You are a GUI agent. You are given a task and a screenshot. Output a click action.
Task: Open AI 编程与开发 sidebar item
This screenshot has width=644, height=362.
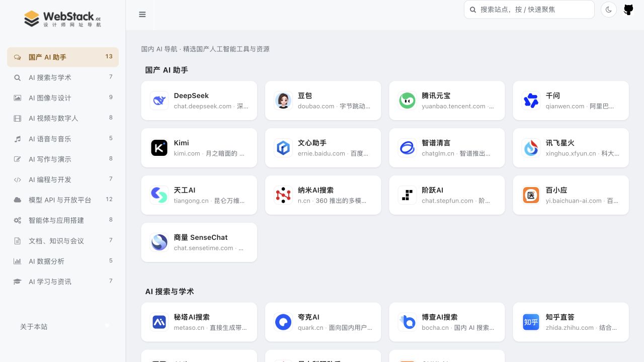coord(63,179)
